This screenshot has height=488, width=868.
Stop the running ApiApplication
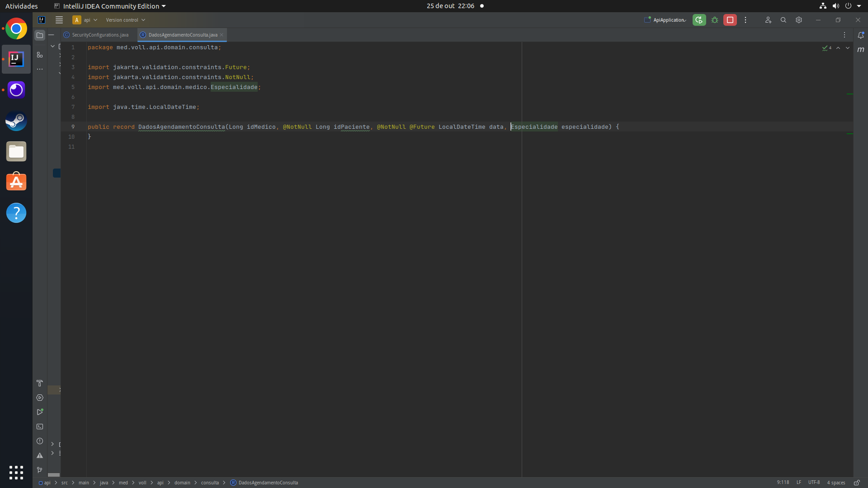[730, 20]
